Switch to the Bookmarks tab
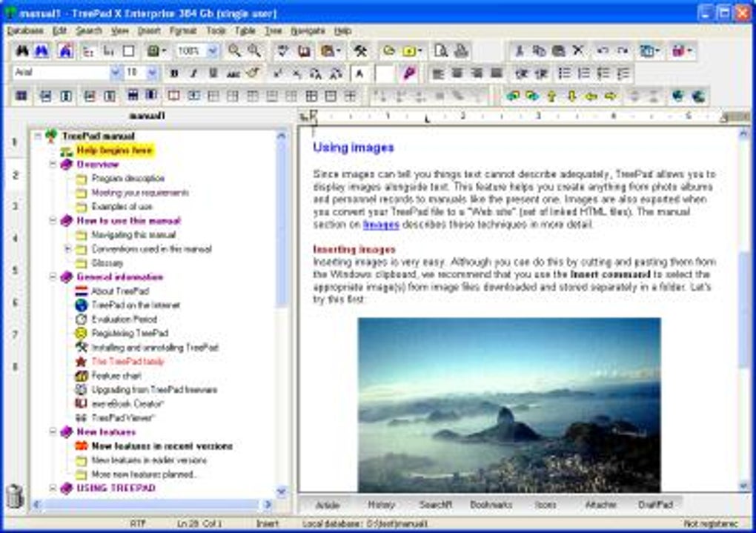Image resolution: width=756 pixels, height=533 pixels. (491, 505)
